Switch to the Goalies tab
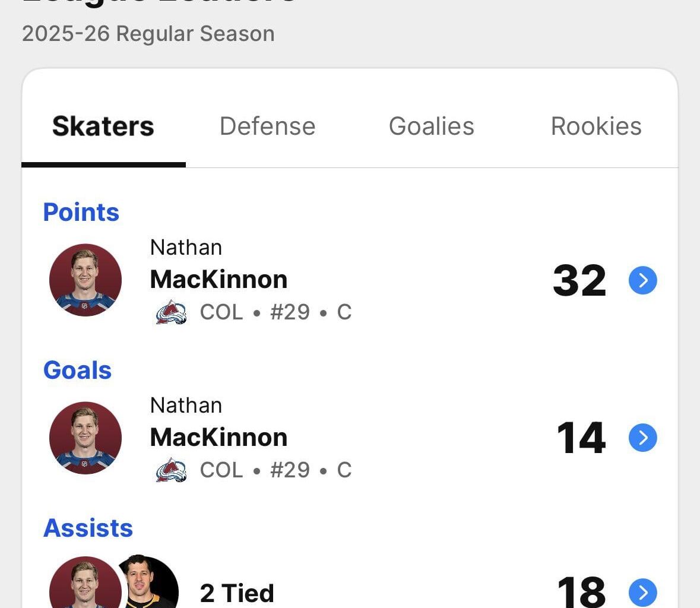The image size is (700, 608). tap(432, 126)
